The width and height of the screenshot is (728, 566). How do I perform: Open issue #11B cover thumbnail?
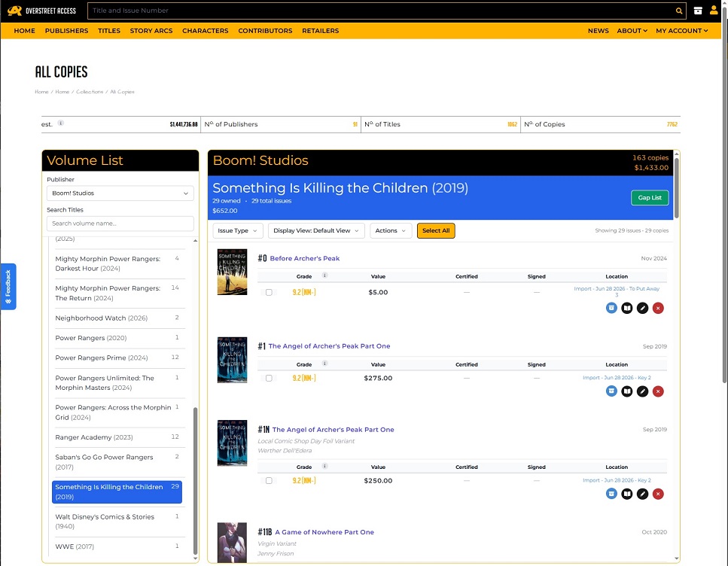pos(232,543)
